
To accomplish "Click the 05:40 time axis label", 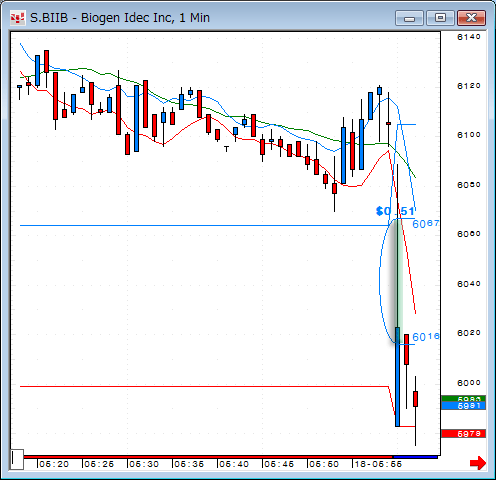I will coord(234,464).
